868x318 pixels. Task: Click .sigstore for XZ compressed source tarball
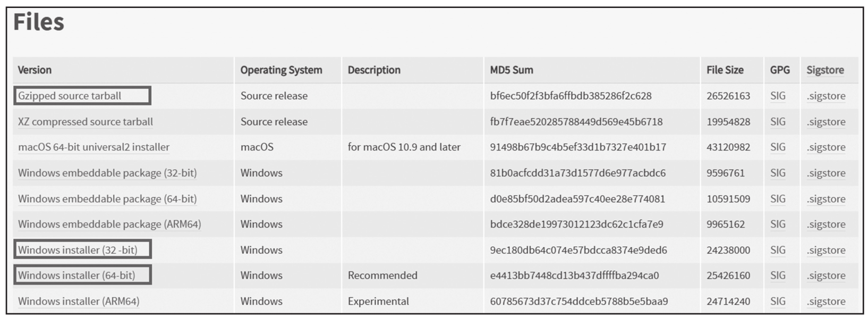click(826, 122)
